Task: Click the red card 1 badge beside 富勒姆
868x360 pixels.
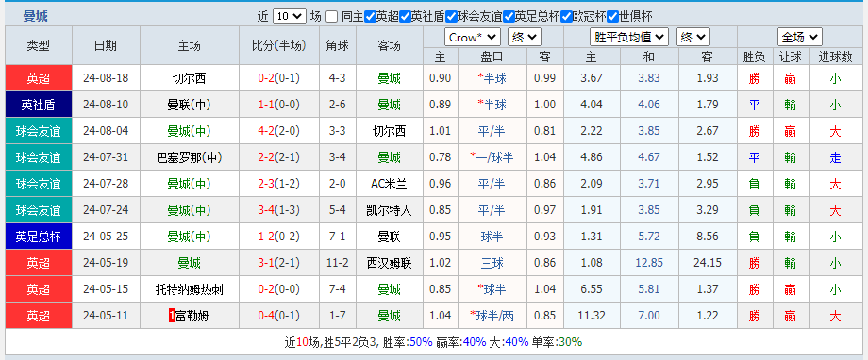Action: click(x=172, y=316)
